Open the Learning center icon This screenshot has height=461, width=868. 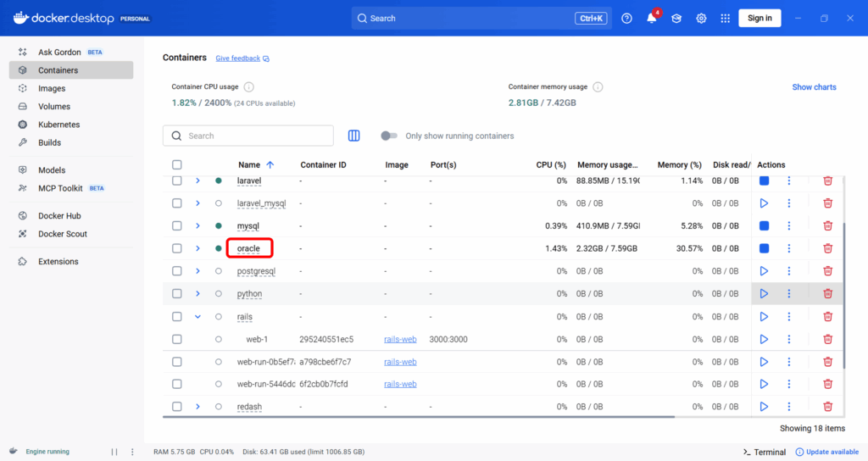point(676,19)
